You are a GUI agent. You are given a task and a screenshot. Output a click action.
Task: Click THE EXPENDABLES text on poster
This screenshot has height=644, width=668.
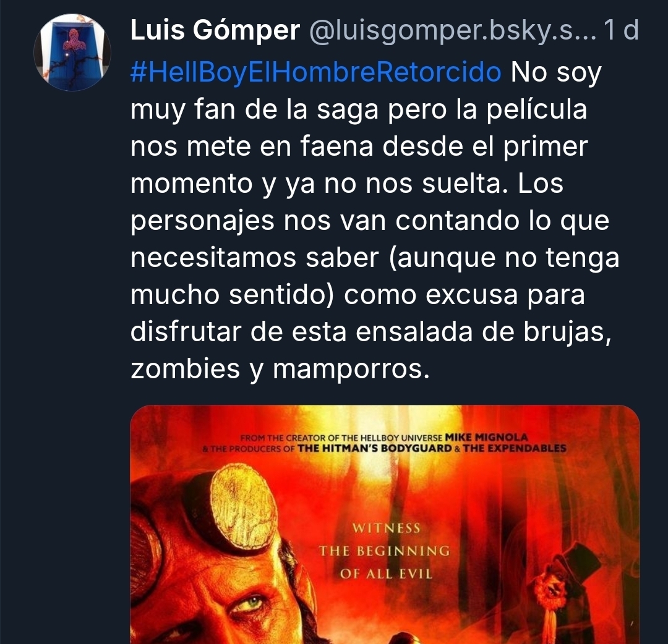point(514,448)
